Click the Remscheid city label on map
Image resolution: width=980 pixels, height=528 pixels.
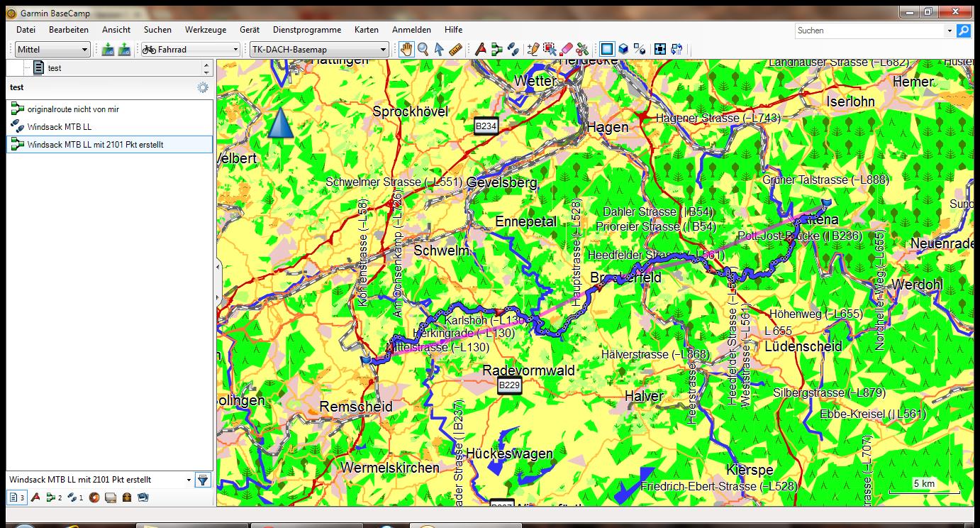356,407
